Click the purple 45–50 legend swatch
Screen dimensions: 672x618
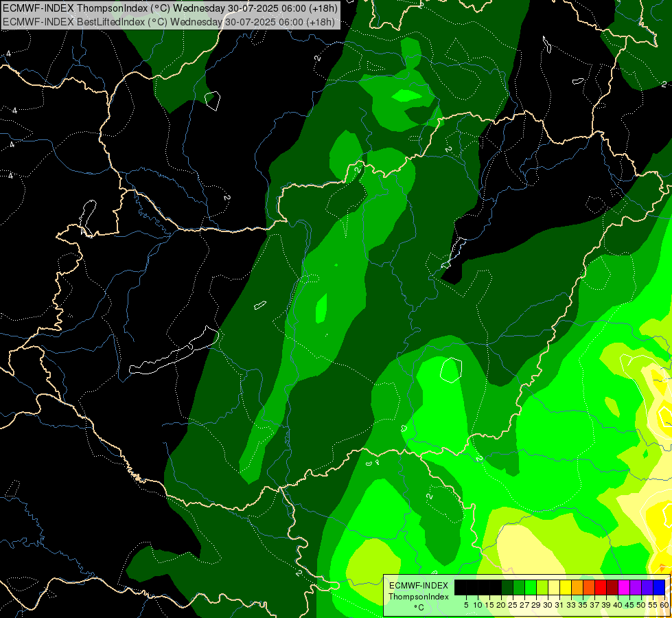tap(636, 587)
